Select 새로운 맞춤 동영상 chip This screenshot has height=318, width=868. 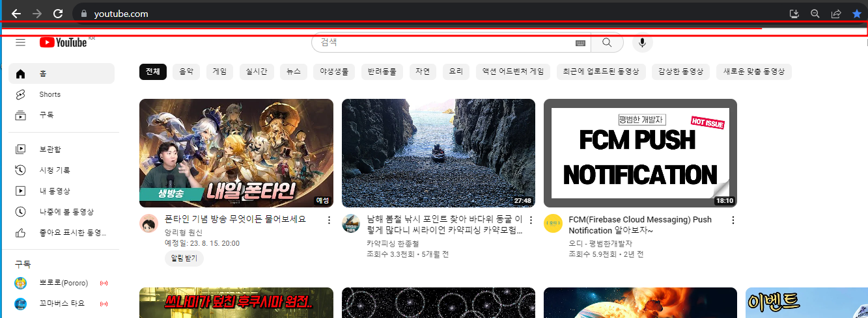(x=754, y=72)
